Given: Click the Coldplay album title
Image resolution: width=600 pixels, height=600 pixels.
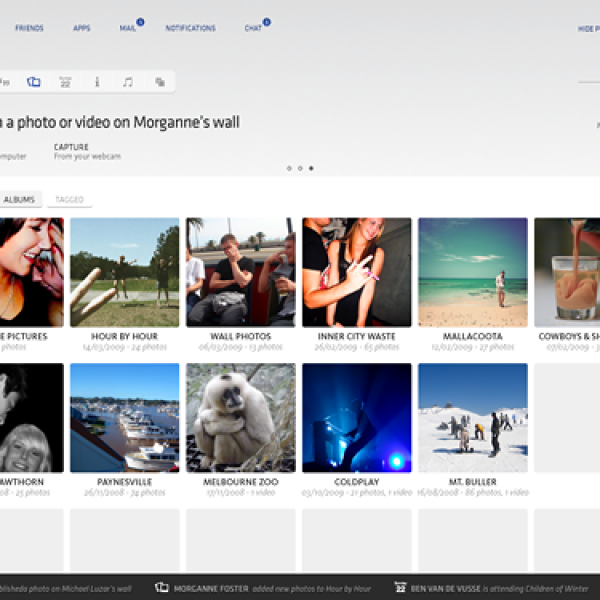Looking at the screenshot, I should pyautogui.click(x=357, y=482).
